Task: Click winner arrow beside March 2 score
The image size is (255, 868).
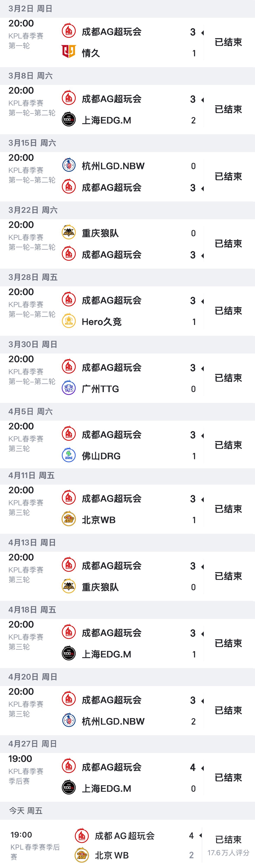Action: [x=202, y=33]
